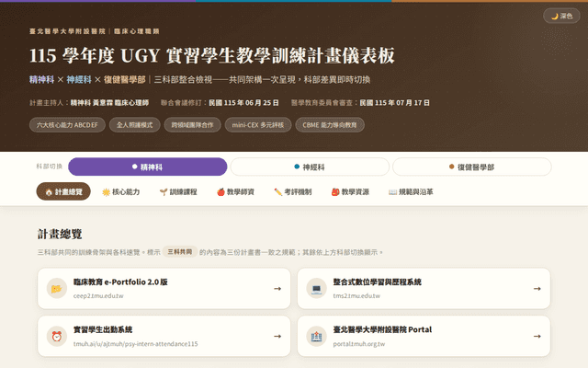Viewport: 588px width, 368px height.
Task: Click the house icon on 計畫總覽
Action: tap(49, 192)
